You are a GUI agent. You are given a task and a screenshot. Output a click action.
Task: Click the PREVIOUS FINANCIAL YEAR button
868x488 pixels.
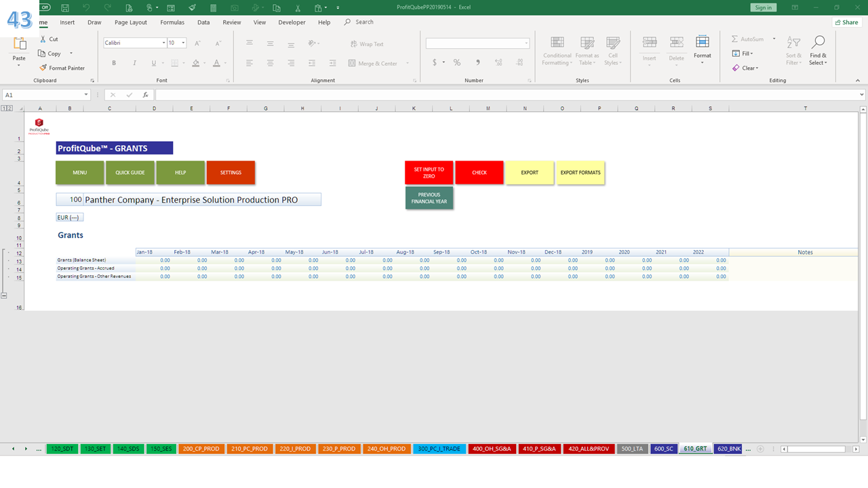point(429,198)
